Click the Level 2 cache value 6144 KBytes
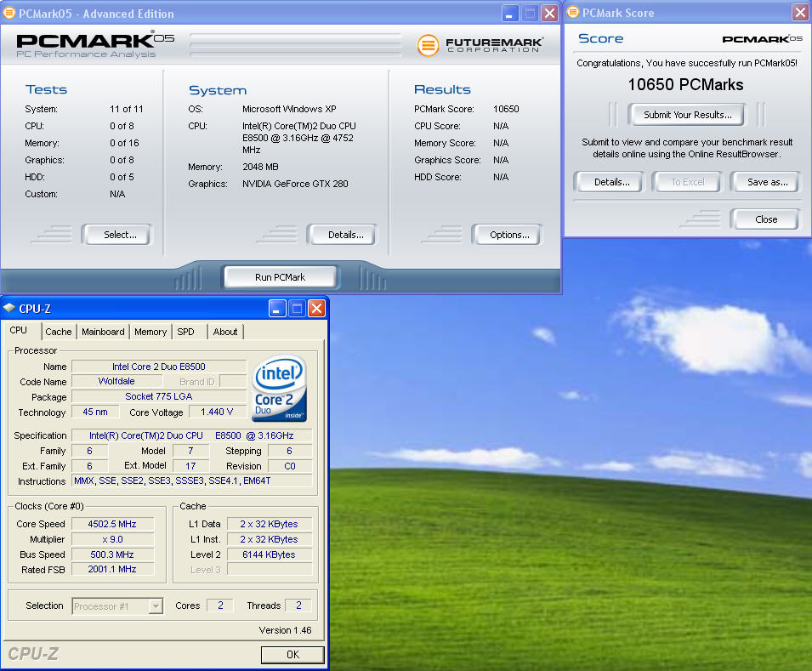 (x=270, y=554)
